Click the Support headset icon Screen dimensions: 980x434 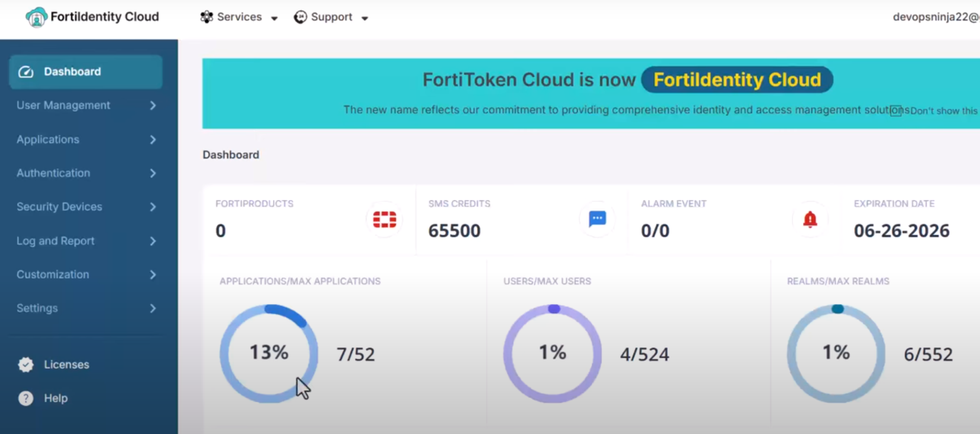click(300, 17)
